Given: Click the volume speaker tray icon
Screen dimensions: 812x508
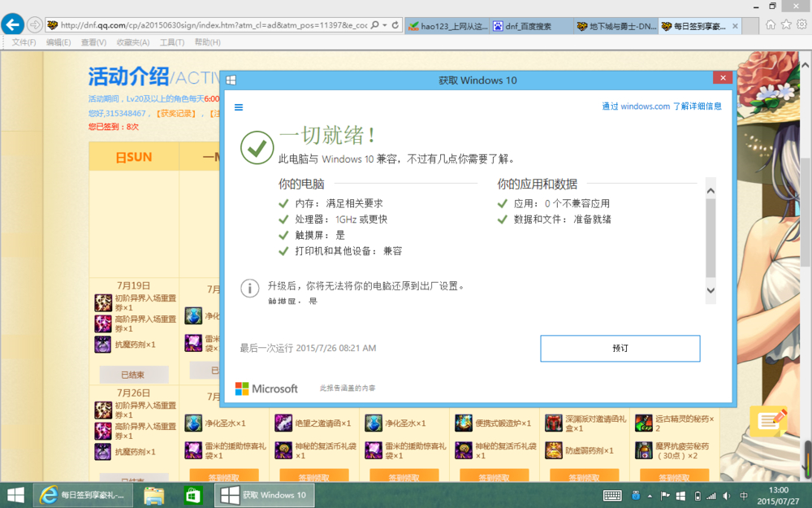Looking at the screenshot, I should [x=727, y=496].
